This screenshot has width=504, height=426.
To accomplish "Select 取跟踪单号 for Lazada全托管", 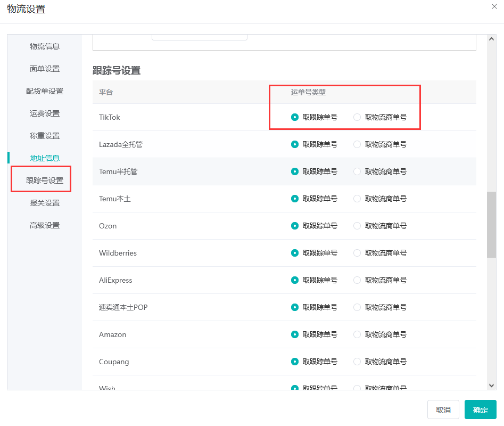I will click(x=295, y=144).
